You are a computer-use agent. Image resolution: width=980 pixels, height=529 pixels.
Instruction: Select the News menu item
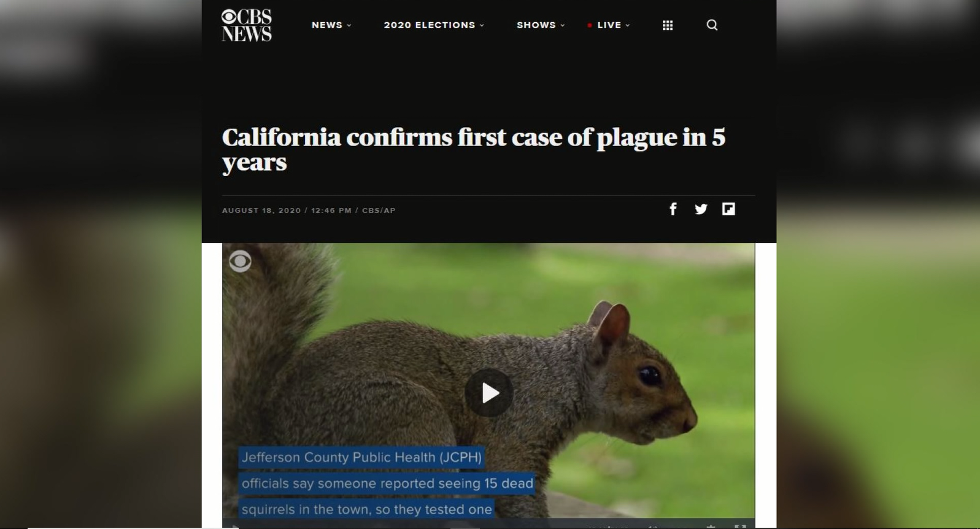point(327,25)
